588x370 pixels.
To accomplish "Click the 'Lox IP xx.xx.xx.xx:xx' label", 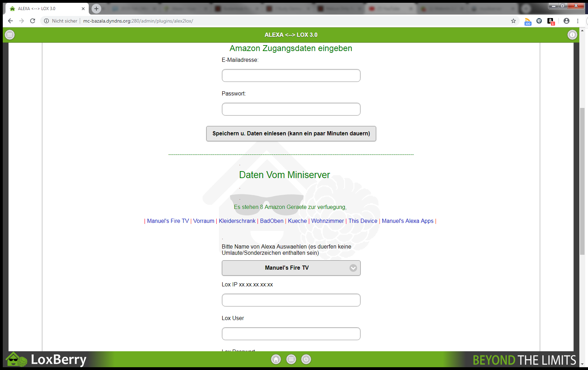I will [247, 284].
